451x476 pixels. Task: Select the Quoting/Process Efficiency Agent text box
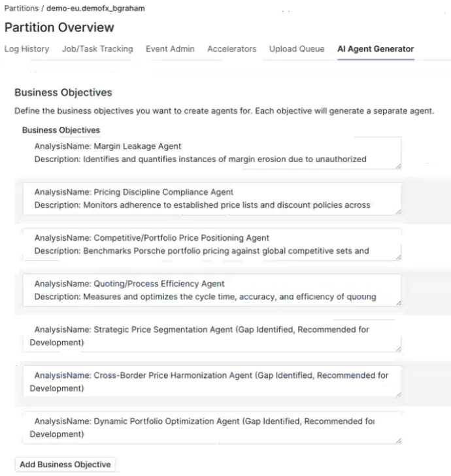tap(210, 290)
